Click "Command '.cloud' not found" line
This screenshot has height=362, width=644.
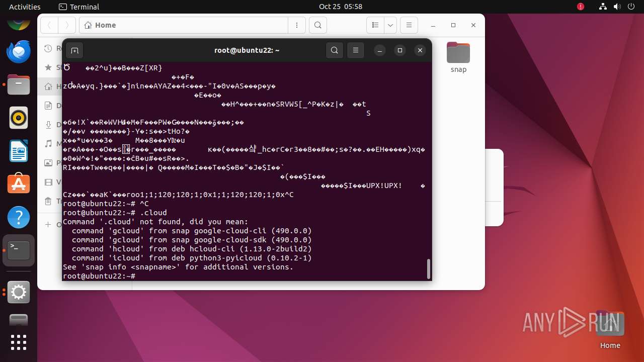(x=155, y=222)
